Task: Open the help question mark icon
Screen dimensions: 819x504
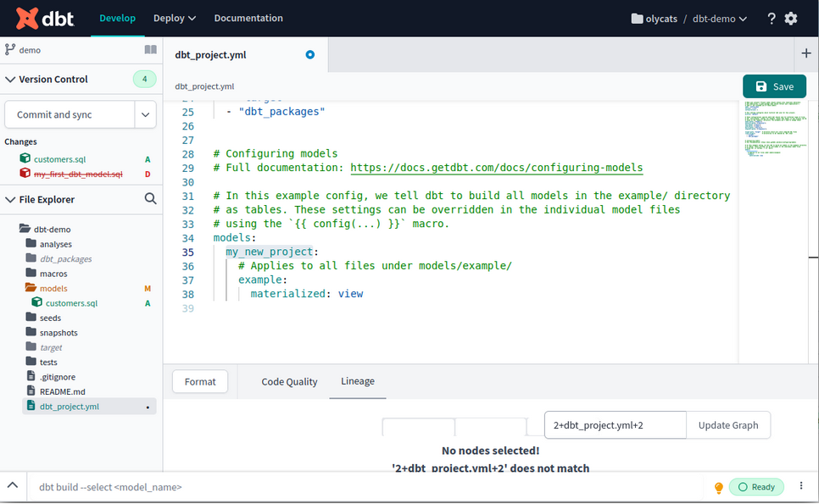Action: (x=772, y=19)
